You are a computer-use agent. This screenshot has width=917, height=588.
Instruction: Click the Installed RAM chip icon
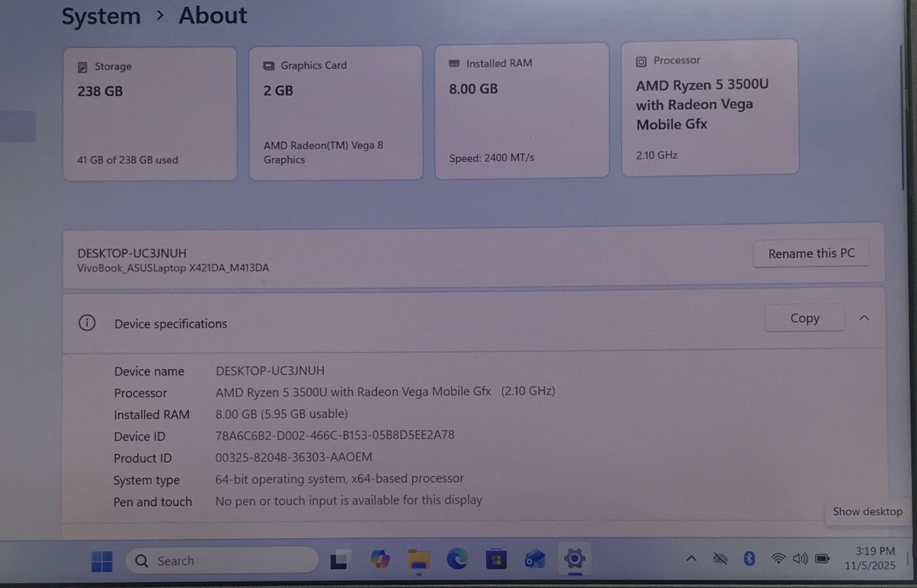(x=454, y=64)
